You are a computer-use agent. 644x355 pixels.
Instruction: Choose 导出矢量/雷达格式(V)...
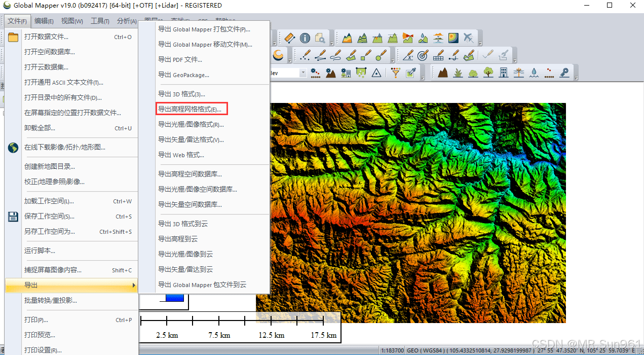pyautogui.click(x=191, y=139)
